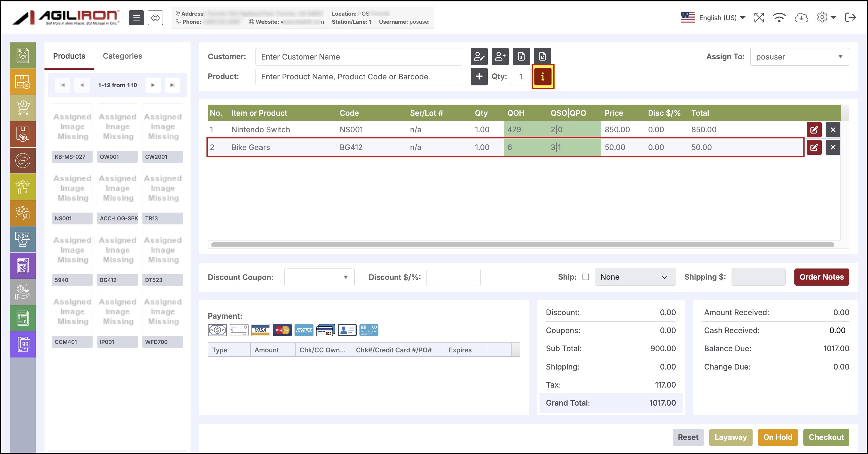The width and height of the screenshot is (868, 454).
Task: Remove the Nintendo Switch line item
Action: [x=833, y=129]
